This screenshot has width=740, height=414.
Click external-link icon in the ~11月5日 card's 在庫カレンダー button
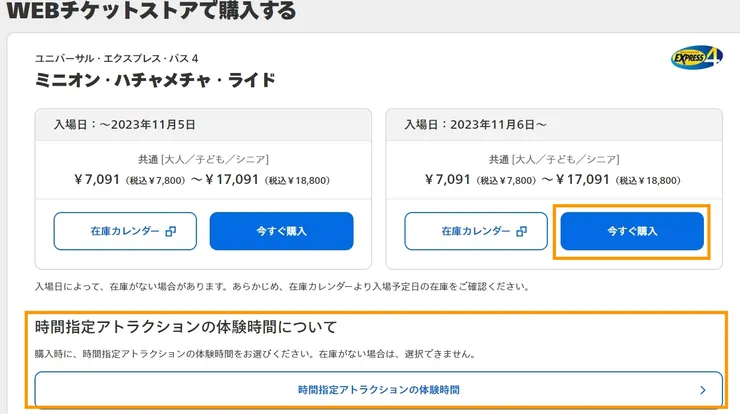point(171,231)
